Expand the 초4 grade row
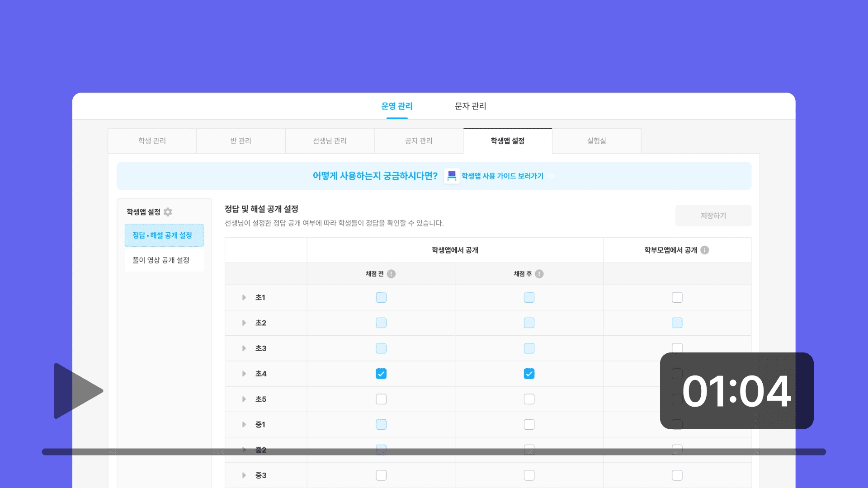The image size is (868, 488). [244, 374]
